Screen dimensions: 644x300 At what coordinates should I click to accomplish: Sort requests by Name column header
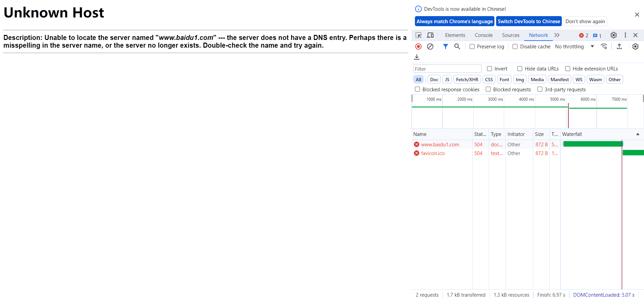pyautogui.click(x=442, y=134)
